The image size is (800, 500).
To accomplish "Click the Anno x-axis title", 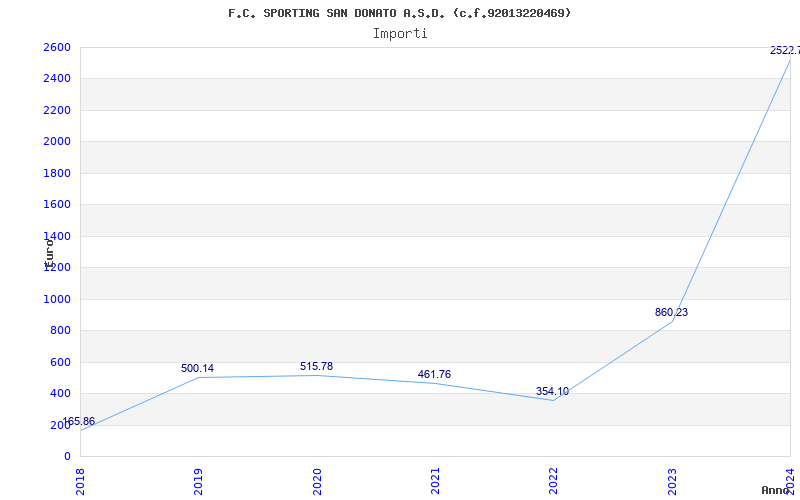I will [776, 490].
